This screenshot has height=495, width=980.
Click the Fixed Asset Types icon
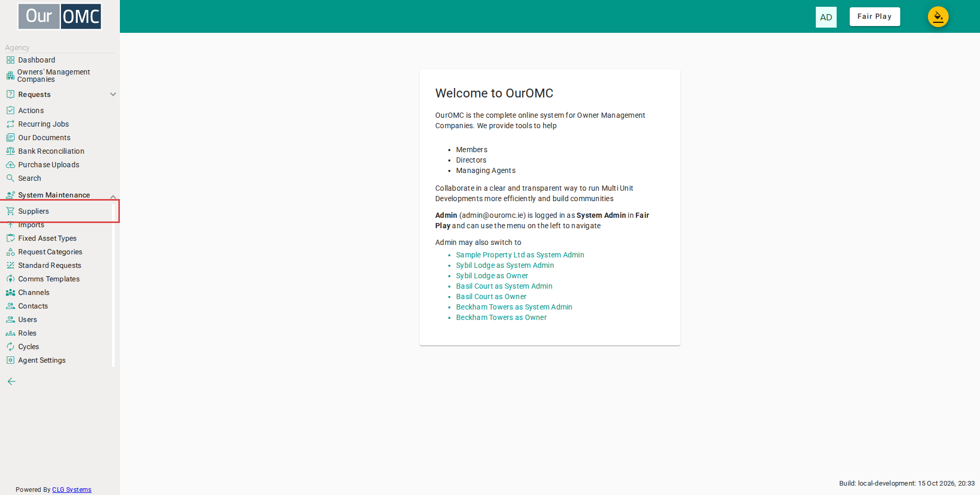[10, 238]
